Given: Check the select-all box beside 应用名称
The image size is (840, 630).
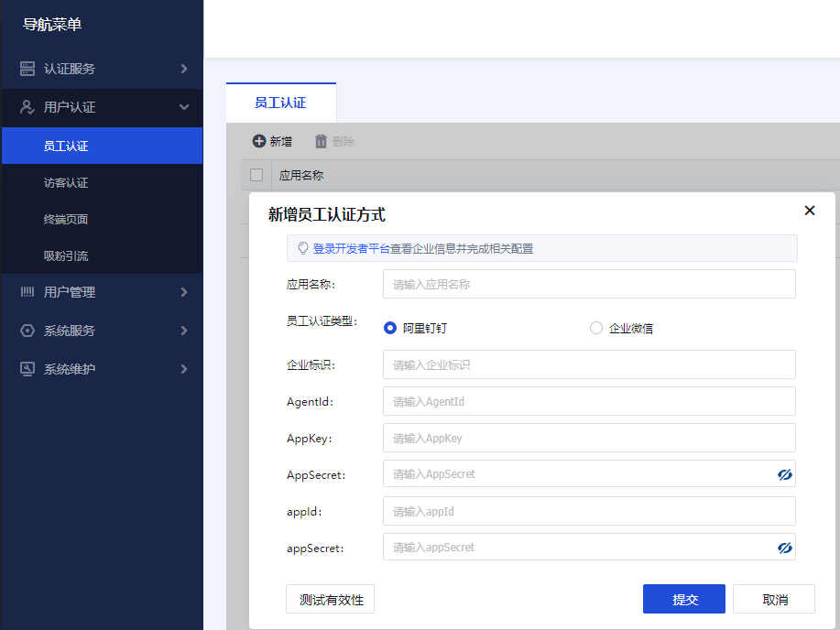Looking at the screenshot, I should point(256,175).
